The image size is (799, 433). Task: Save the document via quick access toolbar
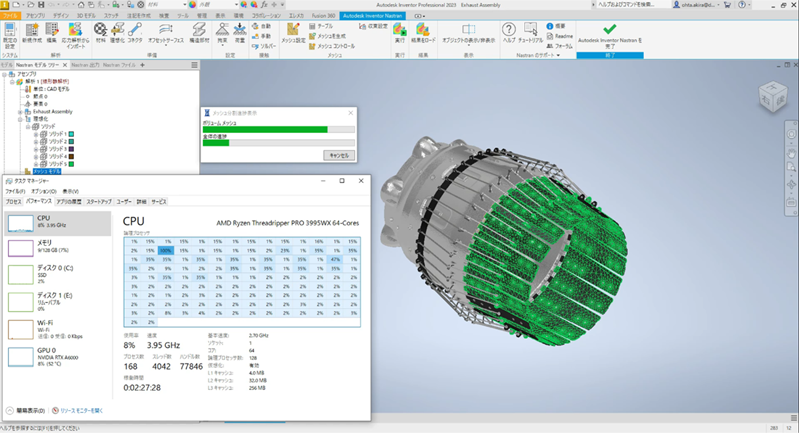[x=41, y=5]
